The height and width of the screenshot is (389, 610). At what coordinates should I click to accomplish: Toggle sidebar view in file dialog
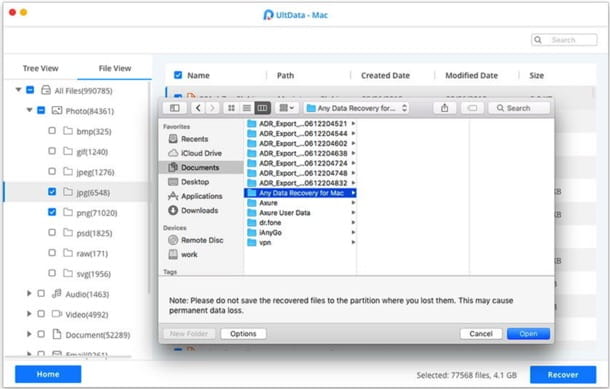(x=175, y=108)
